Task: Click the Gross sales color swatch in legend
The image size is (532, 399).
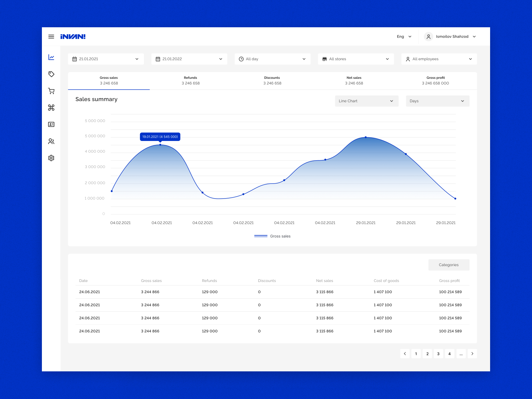Action: (x=260, y=236)
